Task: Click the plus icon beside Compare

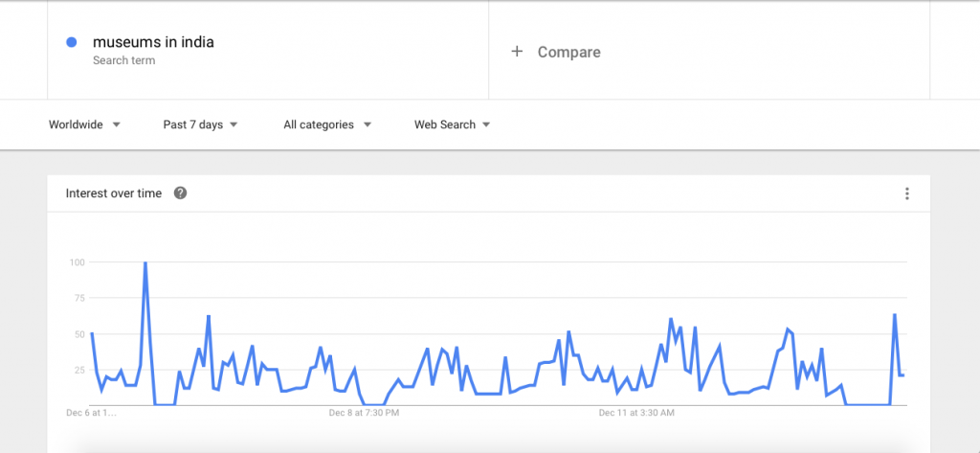Action: (517, 52)
